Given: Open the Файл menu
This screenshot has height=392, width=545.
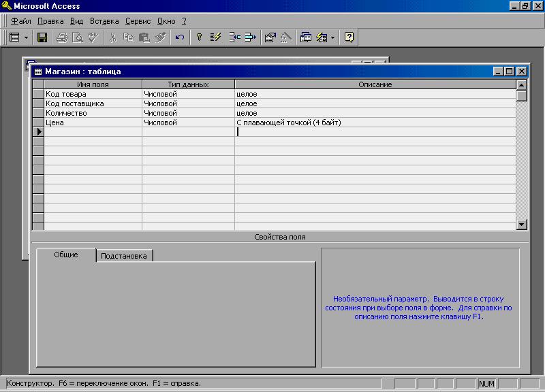Looking at the screenshot, I should (x=21, y=21).
